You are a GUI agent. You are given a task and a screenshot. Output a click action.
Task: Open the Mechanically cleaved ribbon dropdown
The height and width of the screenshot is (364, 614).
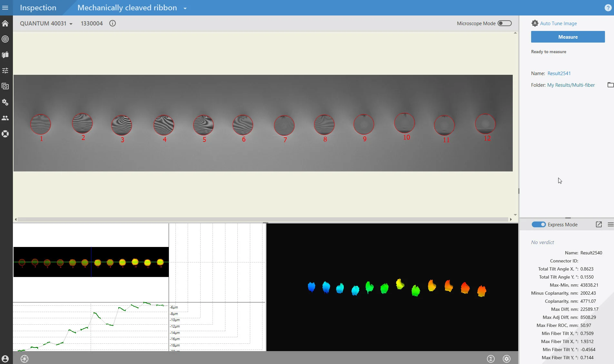[185, 8]
